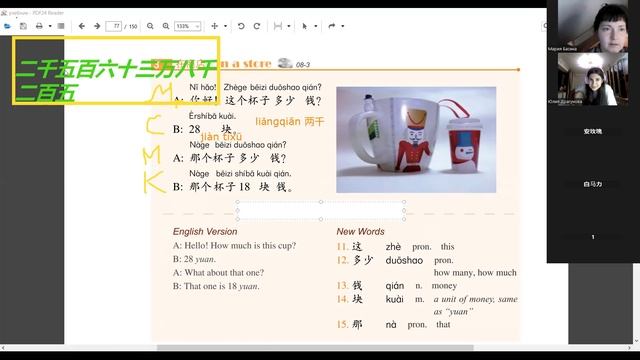Image resolution: width=640 pixels, height=360 pixels.
Task: Click the line 'A: Hello! How much is this cup?'
Action: pos(234,246)
